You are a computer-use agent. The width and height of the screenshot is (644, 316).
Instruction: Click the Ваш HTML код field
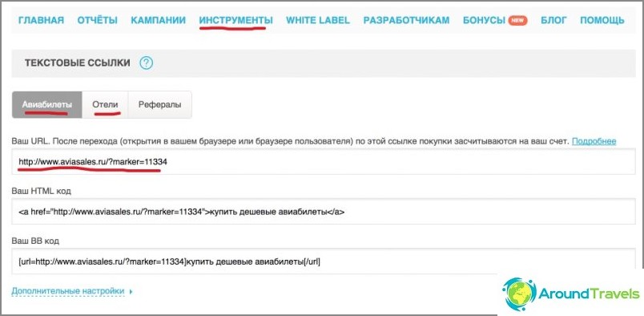click(324, 212)
